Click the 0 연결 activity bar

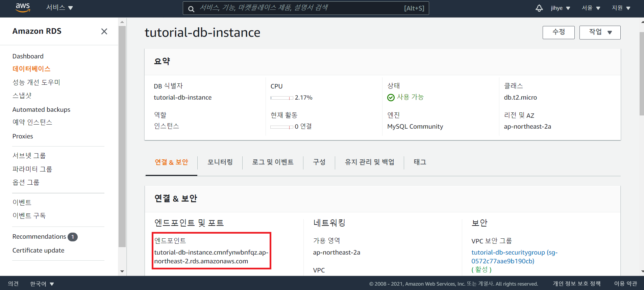(x=282, y=127)
